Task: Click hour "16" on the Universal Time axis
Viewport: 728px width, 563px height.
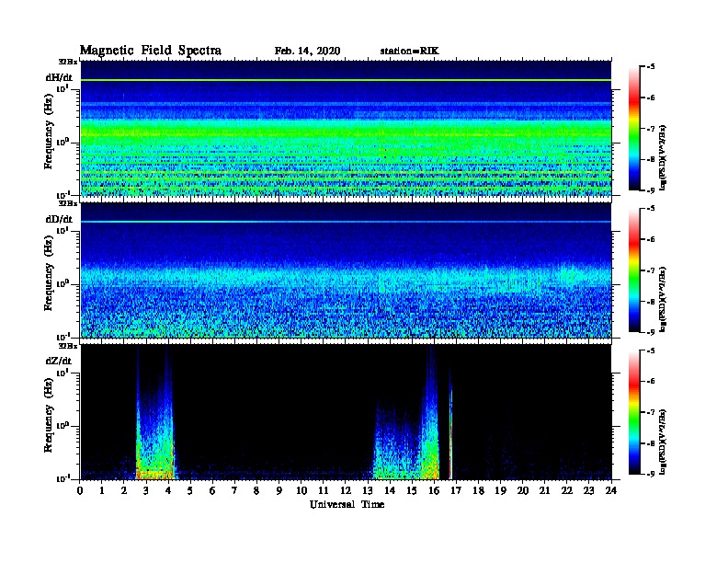Action: pyautogui.click(x=434, y=491)
